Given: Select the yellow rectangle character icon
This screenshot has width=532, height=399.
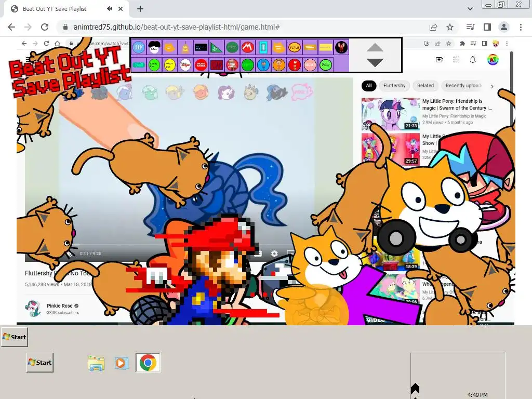Looking at the screenshot, I should click(x=325, y=47).
